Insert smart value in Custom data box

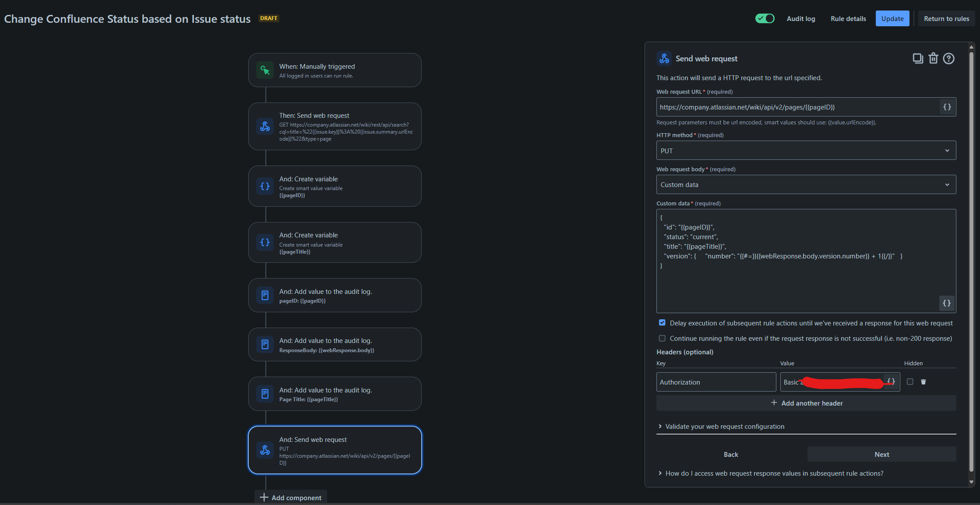click(x=947, y=303)
